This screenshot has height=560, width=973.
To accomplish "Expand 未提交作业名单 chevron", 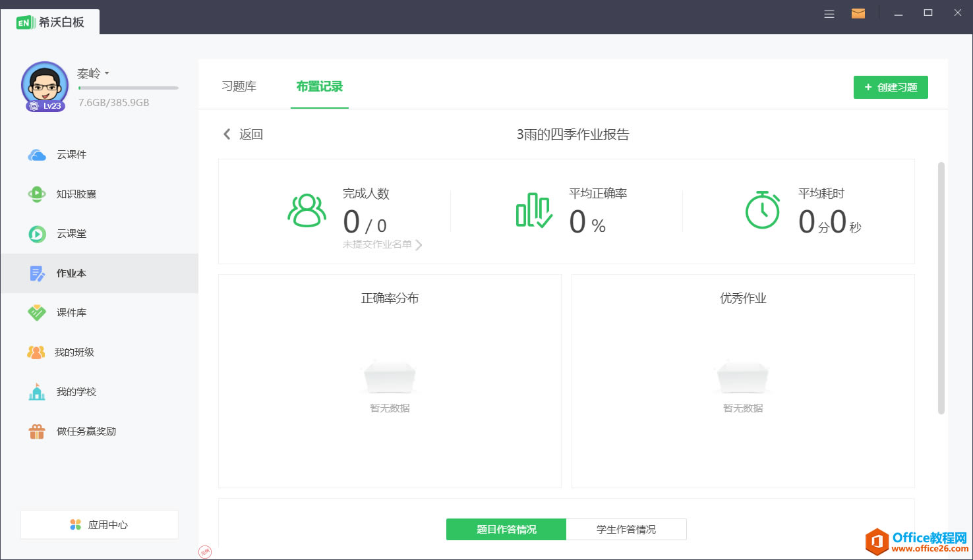I will [419, 245].
